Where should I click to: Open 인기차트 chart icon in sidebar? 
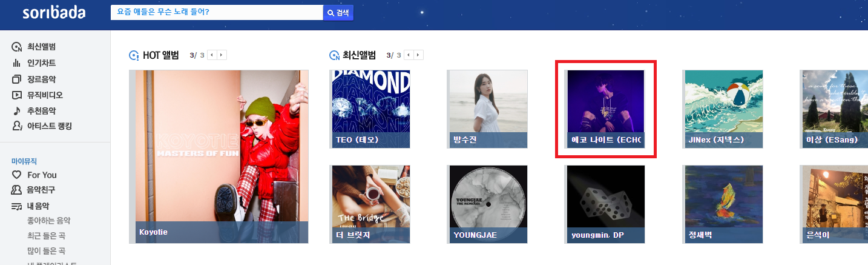pyautogui.click(x=17, y=63)
